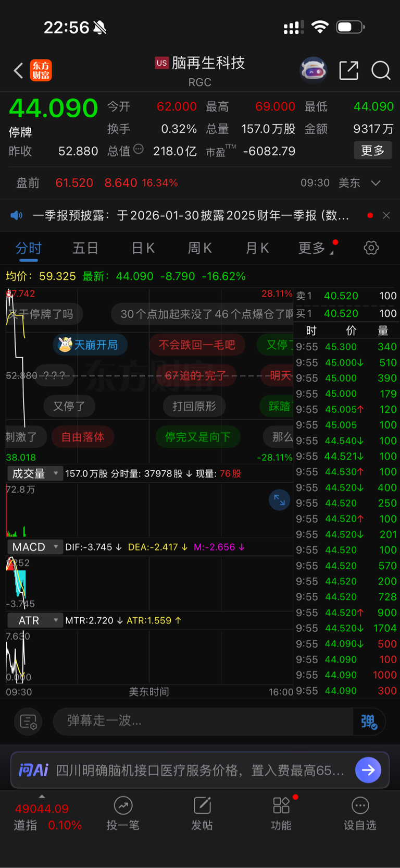Open the ATR indicator dropdown
400x868 pixels.
click(35, 620)
